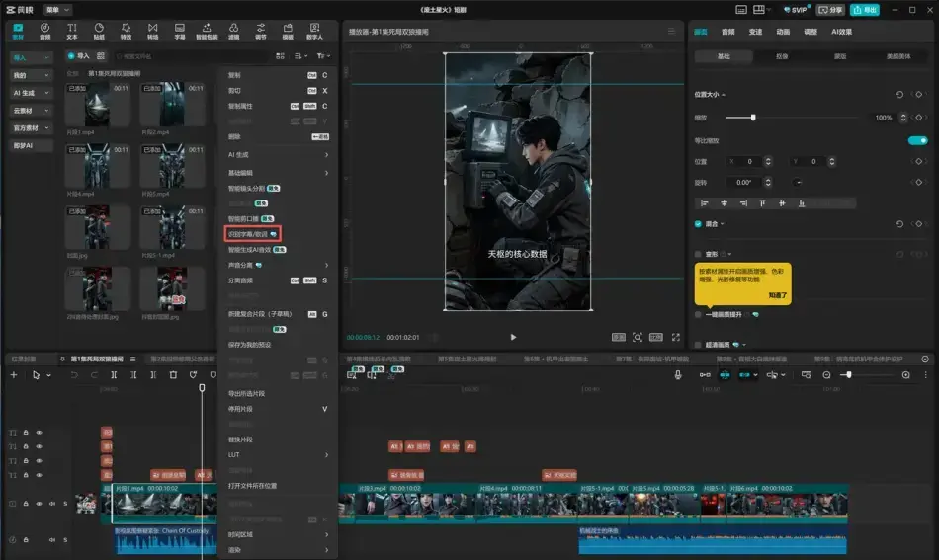
Task: Expand the AI 生成 sidebar section
Action: (x=32, y=93)
